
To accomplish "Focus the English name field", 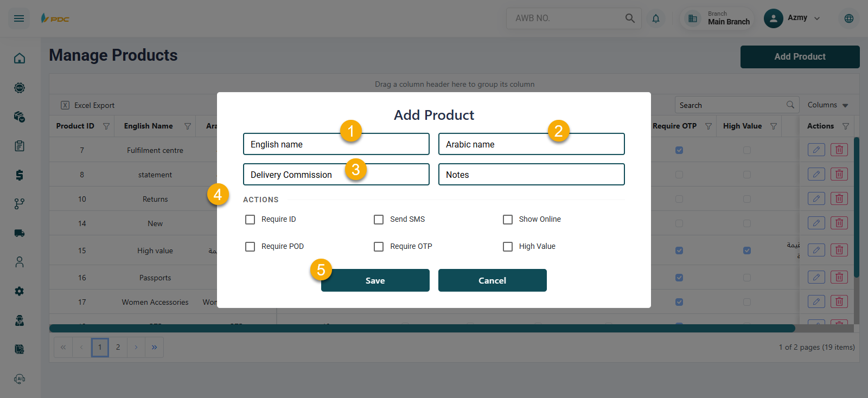I will pyautogui.click(x=336, y=144).
